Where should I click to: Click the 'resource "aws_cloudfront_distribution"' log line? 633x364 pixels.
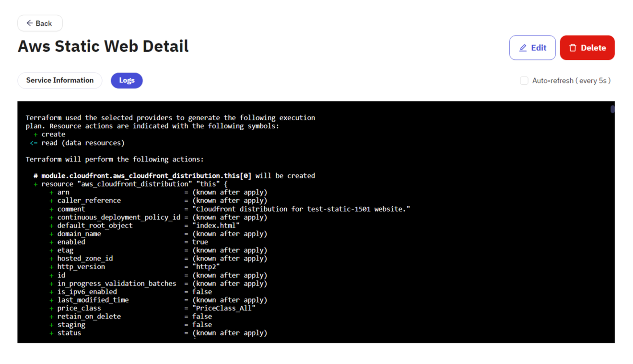coord(130,184)
